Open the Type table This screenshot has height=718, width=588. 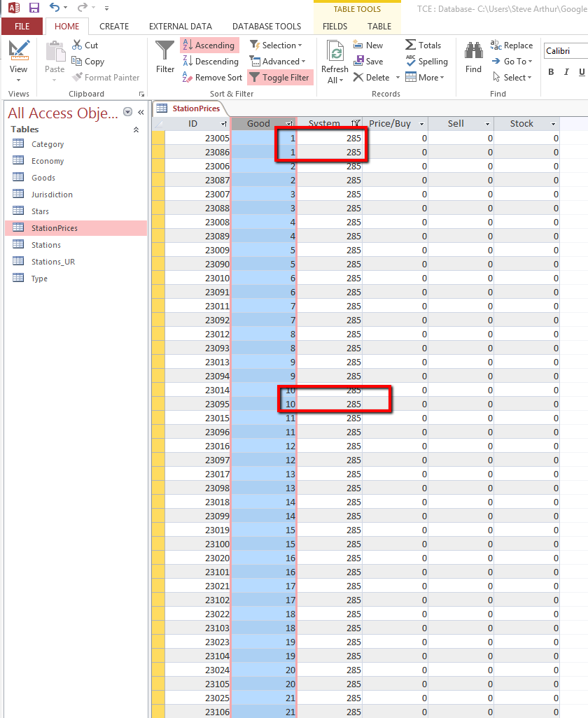76,279
